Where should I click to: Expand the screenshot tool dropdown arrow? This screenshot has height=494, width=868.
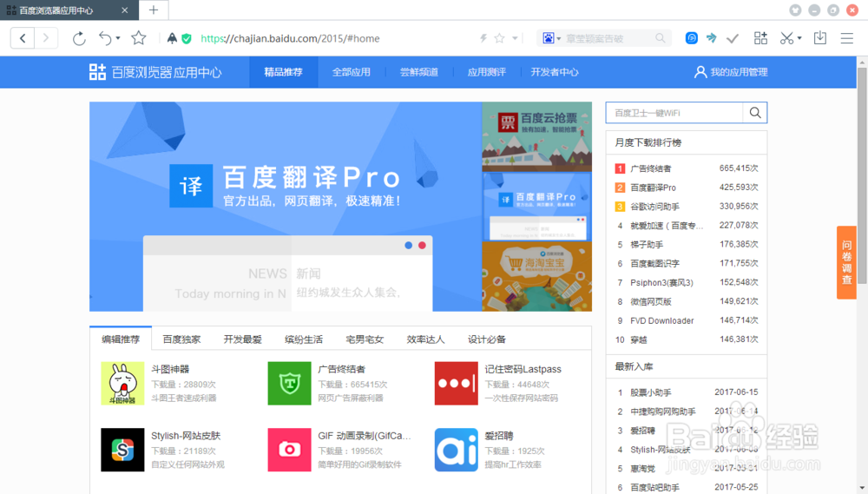coord(799,38)
